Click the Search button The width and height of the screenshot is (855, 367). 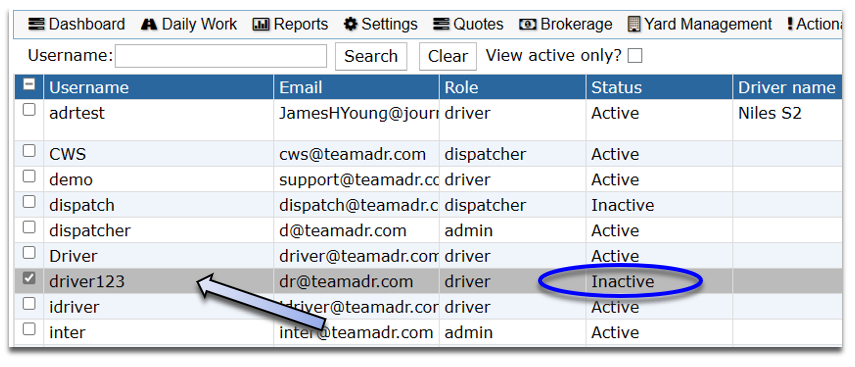[371, 56]
